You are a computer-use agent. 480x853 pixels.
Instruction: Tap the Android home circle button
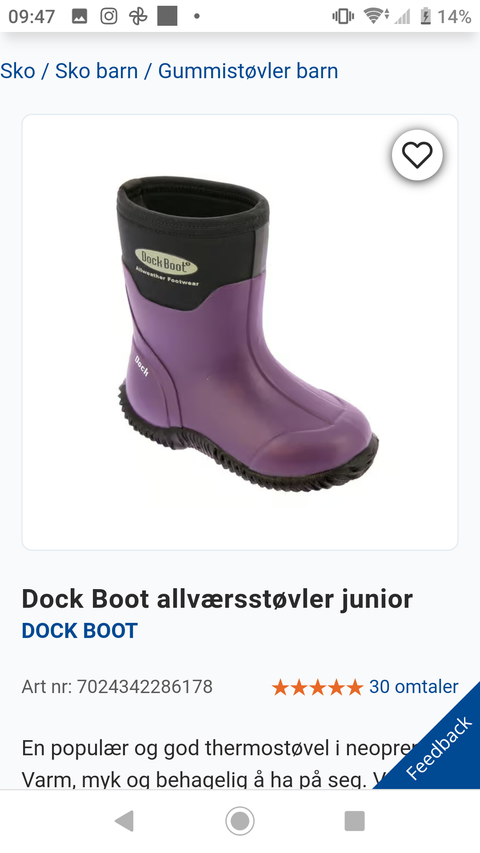pos(240,820)
